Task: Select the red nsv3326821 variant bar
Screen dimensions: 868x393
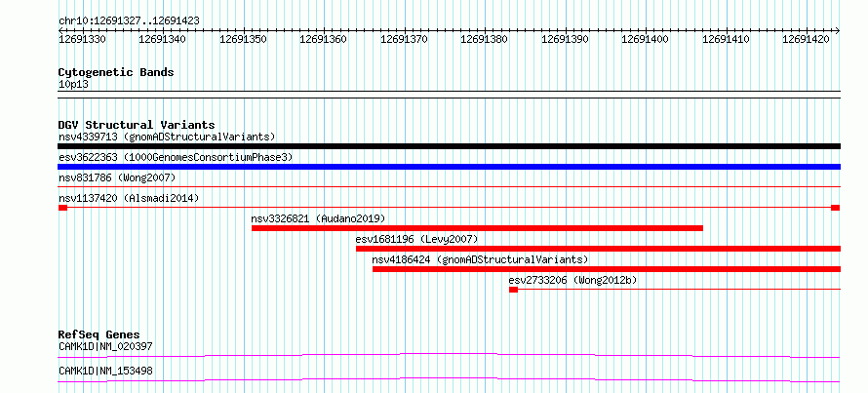Action: [477, 228]
